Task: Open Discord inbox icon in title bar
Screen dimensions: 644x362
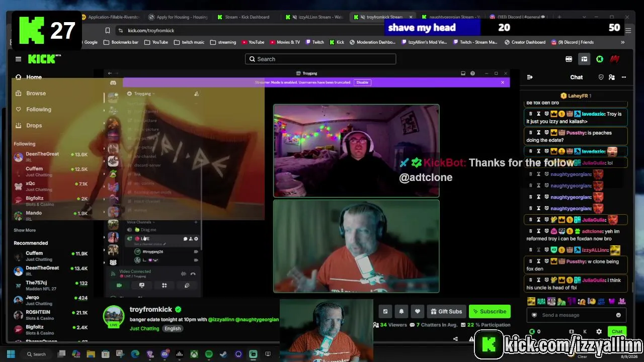Action: coord(463,73)
